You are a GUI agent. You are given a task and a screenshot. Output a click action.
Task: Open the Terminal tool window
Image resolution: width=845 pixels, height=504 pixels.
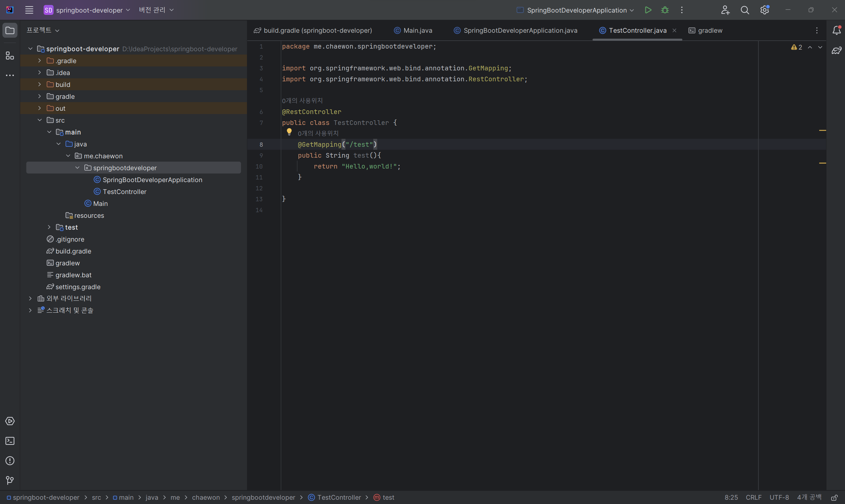point(10,441)
